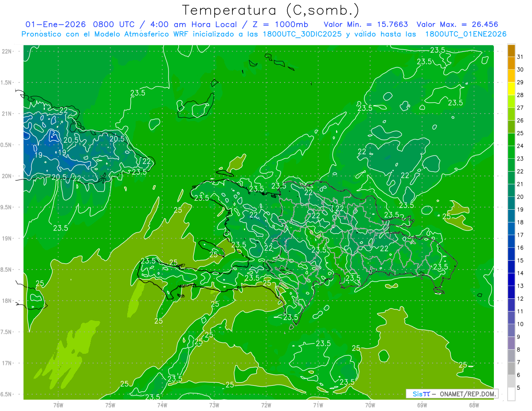
Task: Click the '22N' latitude axis label
Action: pos(7,51)
